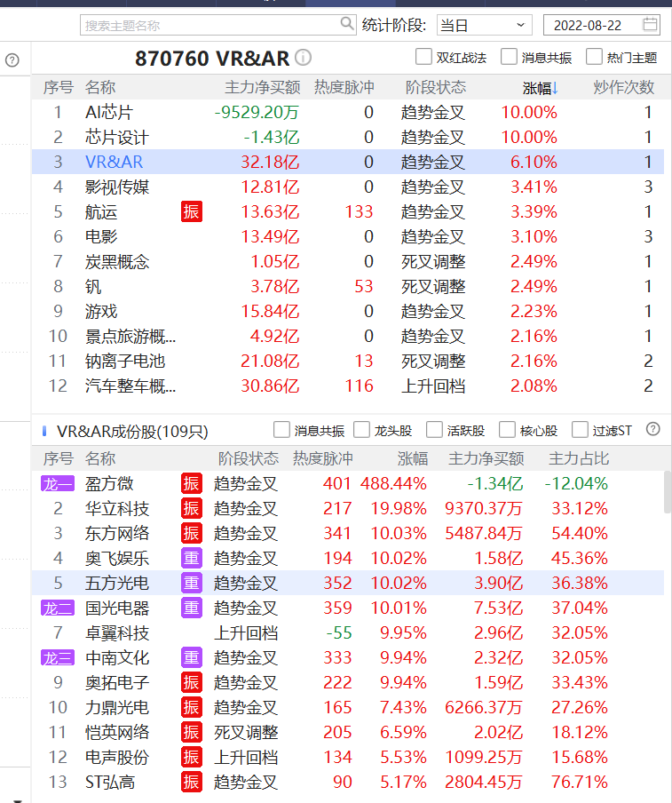Viewport: 672px width, 803px height.
Task: Toggle the top 消息共振 checkbox
Action: click(509, 57)
